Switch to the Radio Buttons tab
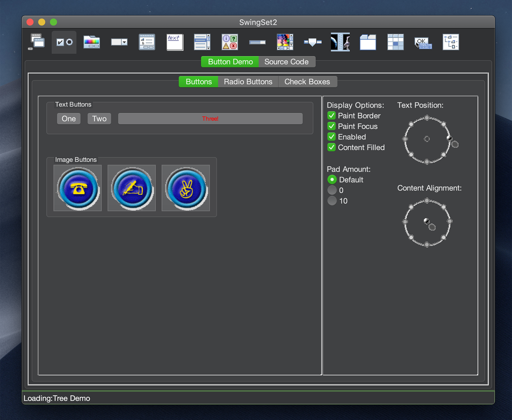 click(x=248, y=82)
